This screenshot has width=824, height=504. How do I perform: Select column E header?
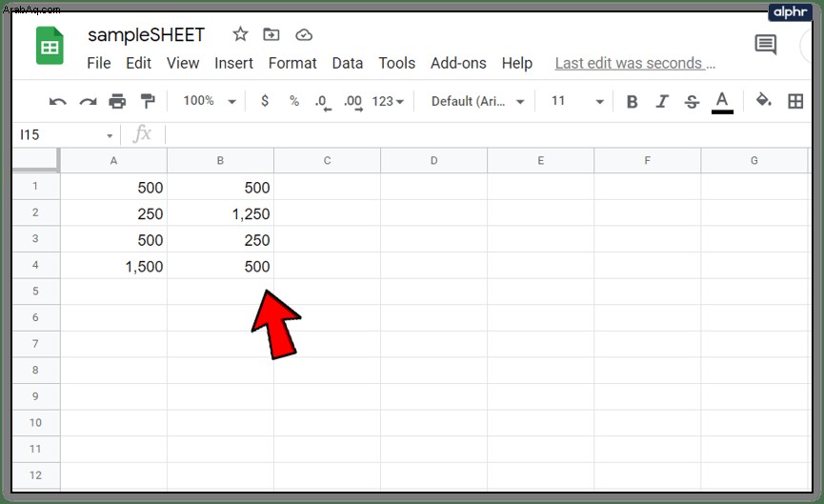(x=540, y=160)
